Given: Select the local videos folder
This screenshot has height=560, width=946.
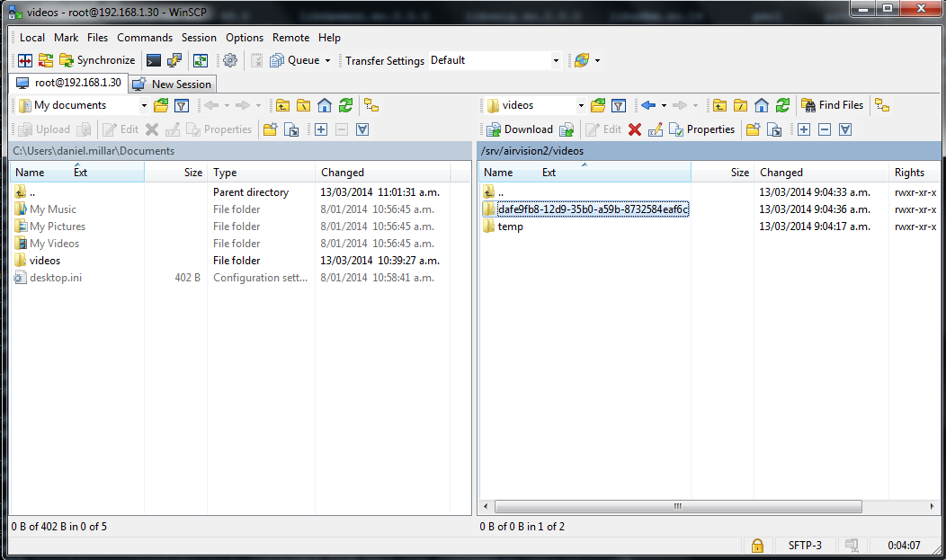Looking at the screenshot, I should tap(45, 261).
